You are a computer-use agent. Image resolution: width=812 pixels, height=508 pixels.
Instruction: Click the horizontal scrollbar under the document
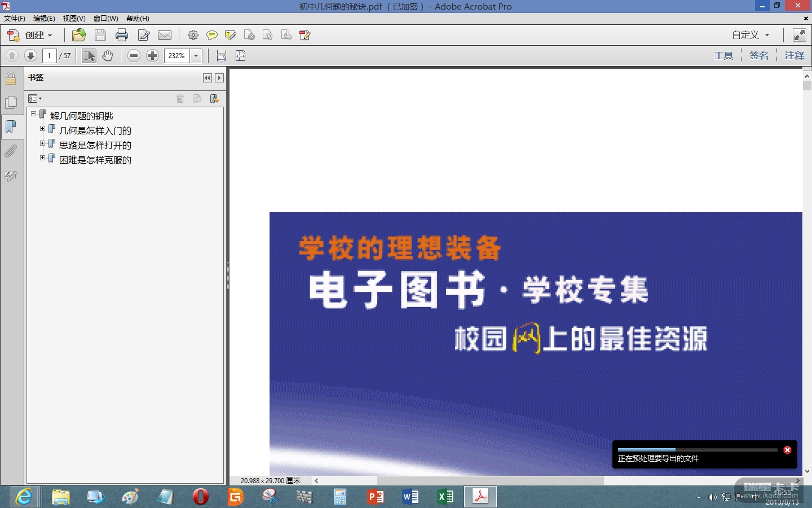pyautogui.click(x=491, y=480)
